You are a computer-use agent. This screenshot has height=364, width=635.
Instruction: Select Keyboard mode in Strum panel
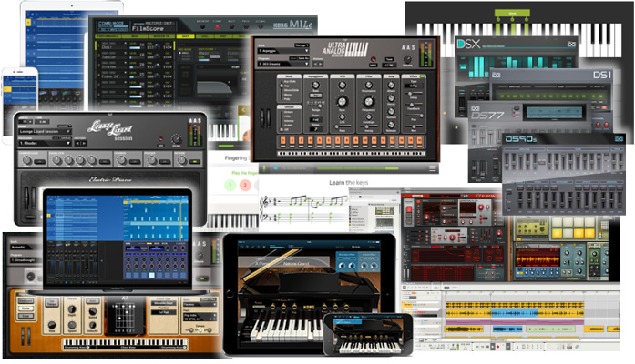click(26, 301)
